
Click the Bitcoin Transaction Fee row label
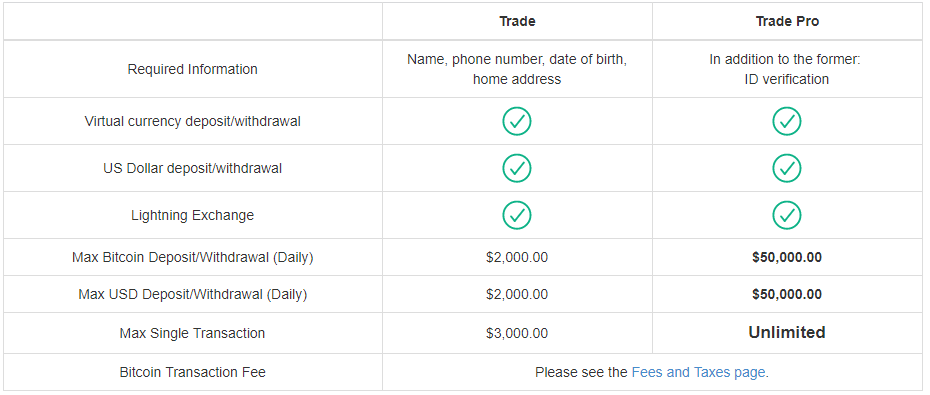192,372
